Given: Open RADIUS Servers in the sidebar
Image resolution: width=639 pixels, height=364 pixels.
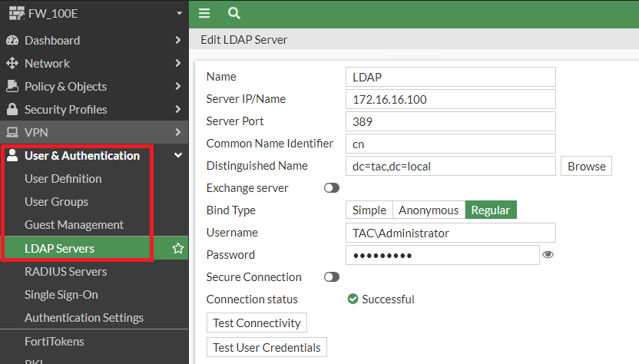Looking at the screenshot, I should 65,271.
